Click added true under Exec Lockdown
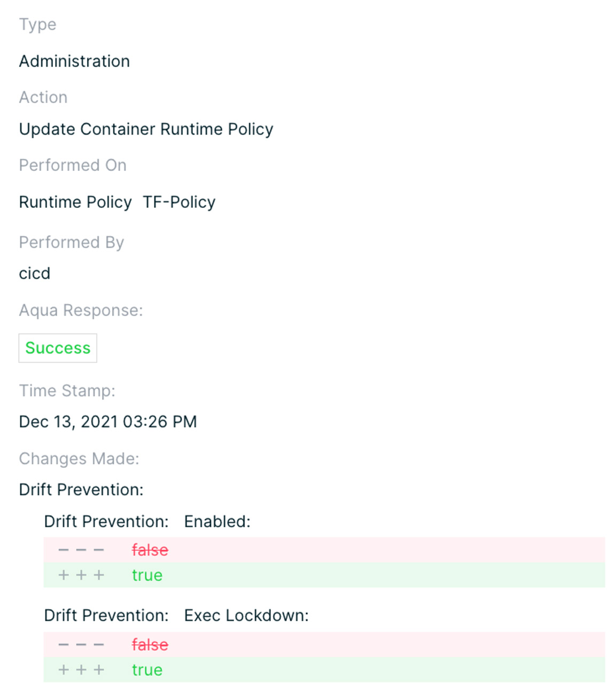The height and width of the screenshot is (695, 616). coord(147,669)
